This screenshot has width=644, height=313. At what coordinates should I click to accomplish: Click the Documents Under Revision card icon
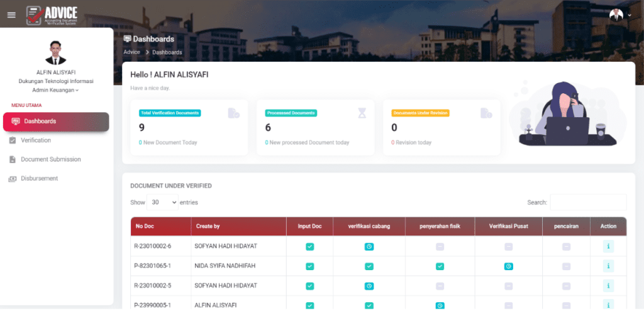[486, 113]
